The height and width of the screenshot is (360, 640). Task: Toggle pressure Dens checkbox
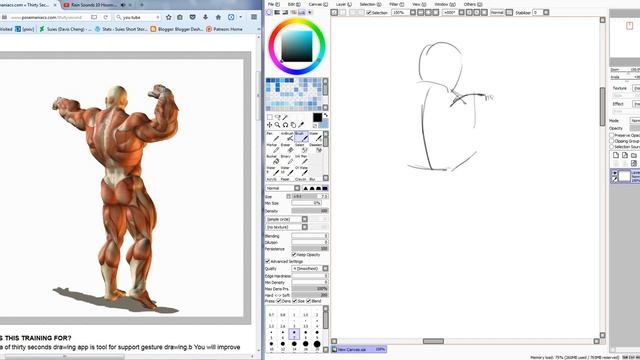(x=279, y=301)
